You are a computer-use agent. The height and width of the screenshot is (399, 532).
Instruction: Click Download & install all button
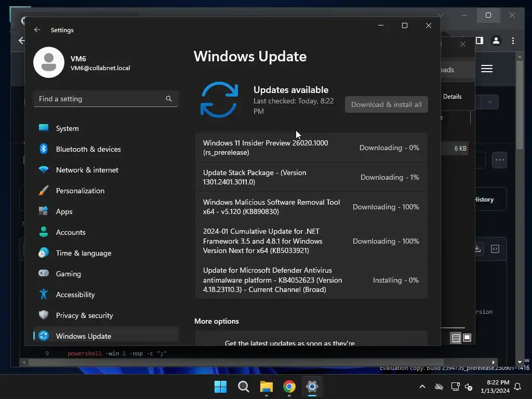387,104
